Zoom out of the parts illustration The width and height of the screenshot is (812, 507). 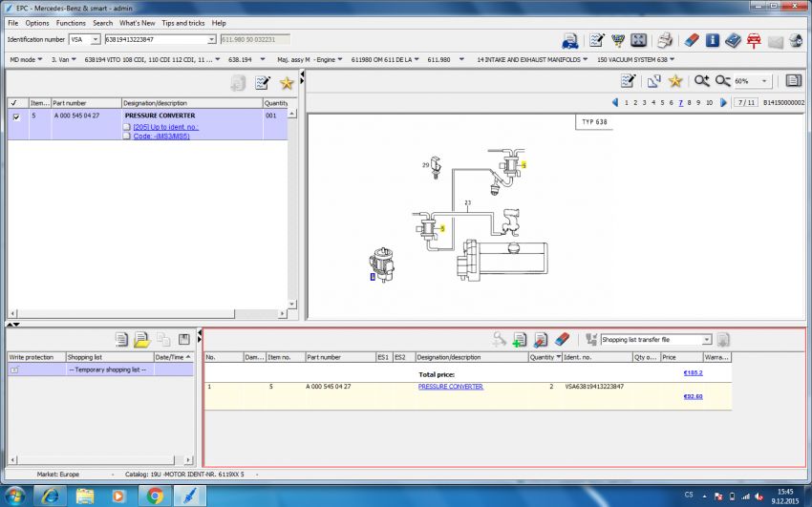click(722, 81)
